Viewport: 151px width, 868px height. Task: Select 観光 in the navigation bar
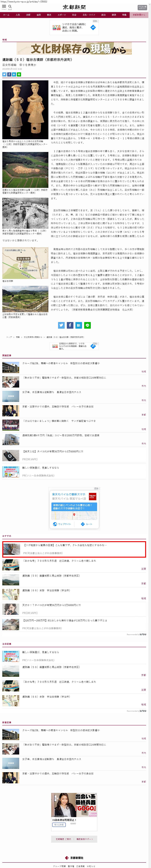49,15
